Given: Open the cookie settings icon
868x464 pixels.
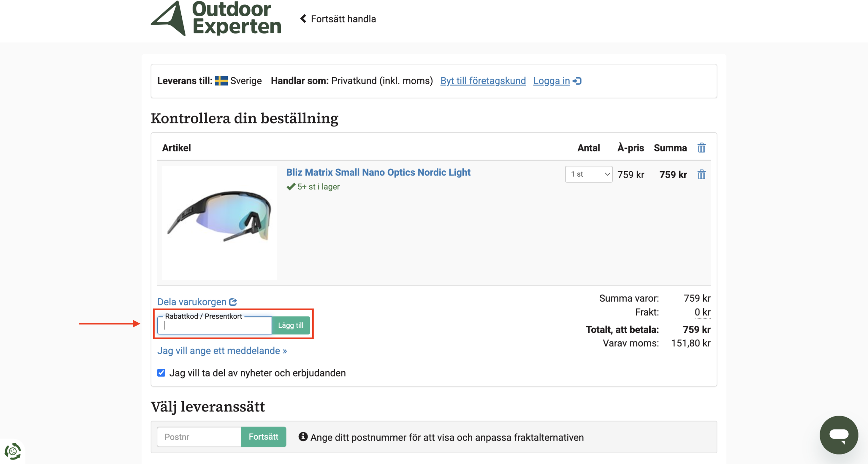Looking at the screenshot, I should [x=13, y=451].
